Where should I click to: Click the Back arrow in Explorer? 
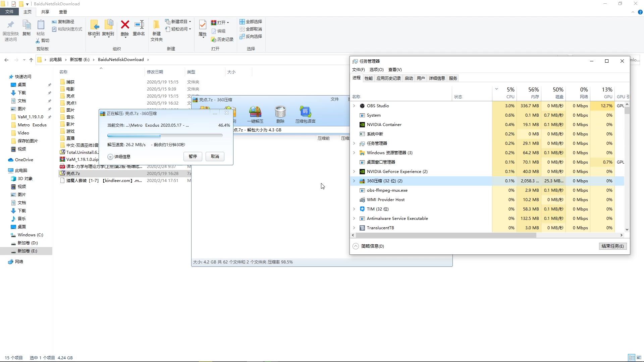tap(6, 60)
